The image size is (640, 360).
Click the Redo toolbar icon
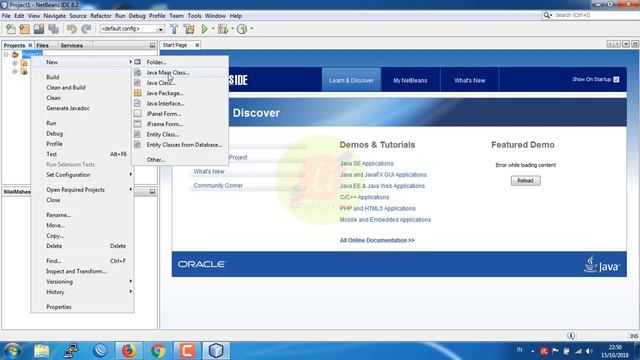pos(86,29)
